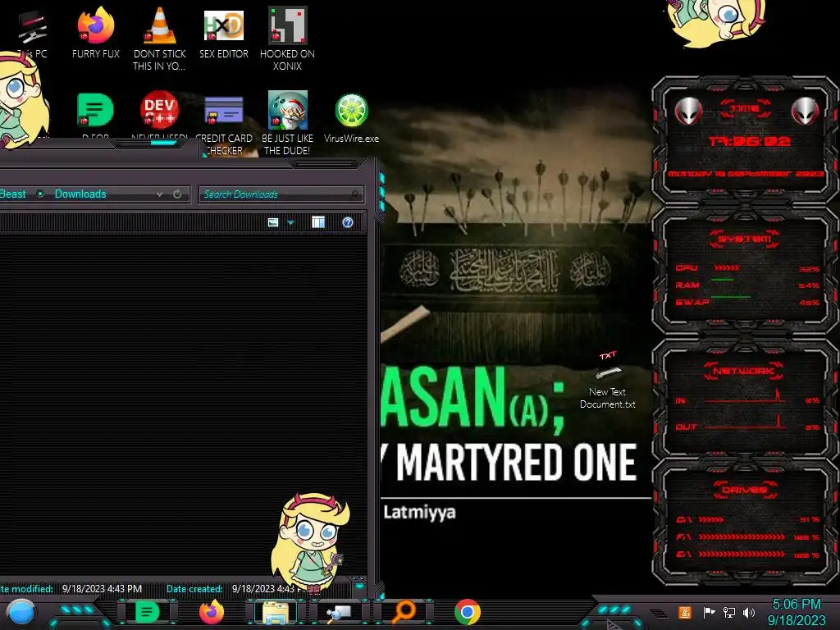This screenshot has height=630, width=840.
Task: Click the date modified value 9/18/2023 4:43 PM
Action: [x=102, y=589]
